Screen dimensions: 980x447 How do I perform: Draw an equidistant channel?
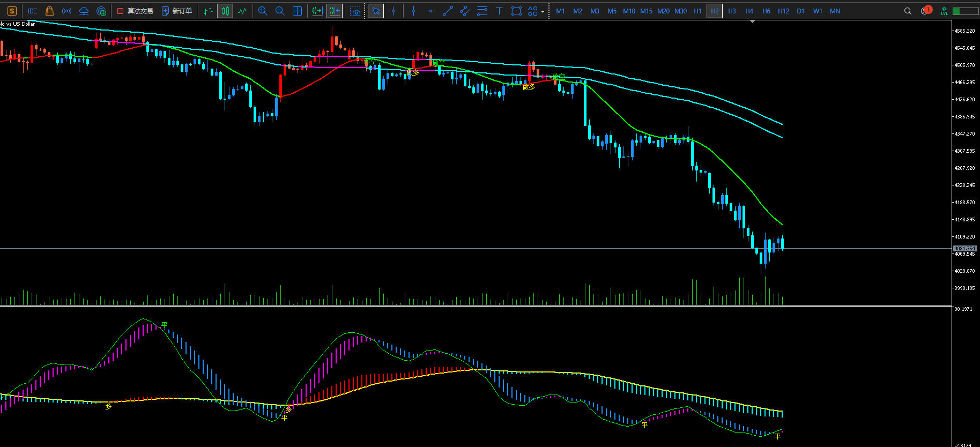[465, 11]
